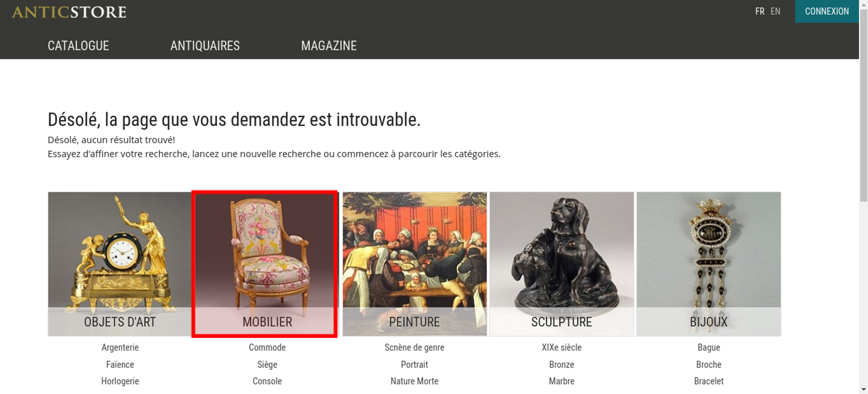Open the Siège subcategory link
Viewport: 868px width, 394px height.
point(267,364)
